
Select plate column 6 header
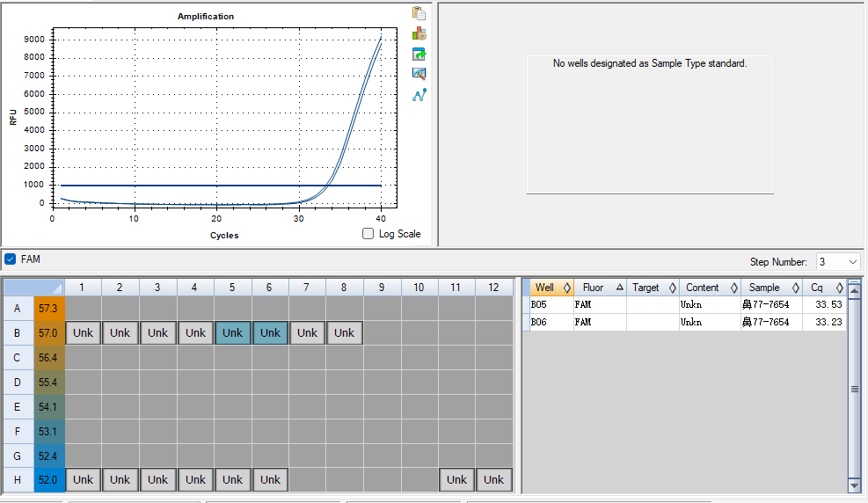click(270, 288)
